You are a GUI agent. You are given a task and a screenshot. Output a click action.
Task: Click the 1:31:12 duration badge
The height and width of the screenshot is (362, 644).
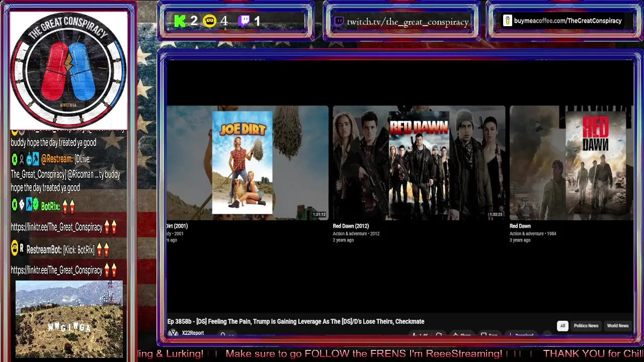[319, 215]
